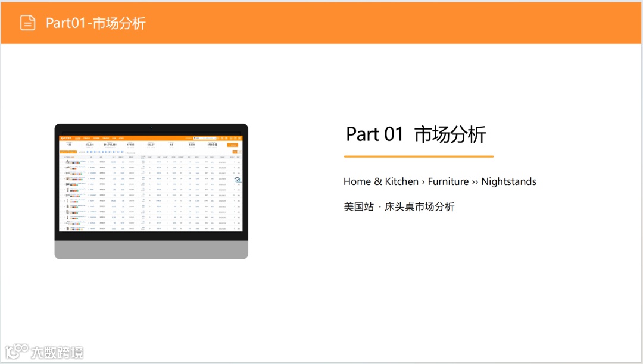Image resolution: width=643 pixels, height=364 pixels.
Task: Click "Home & Kitchen" in the breadcrumb
Action: coord(381,181)
